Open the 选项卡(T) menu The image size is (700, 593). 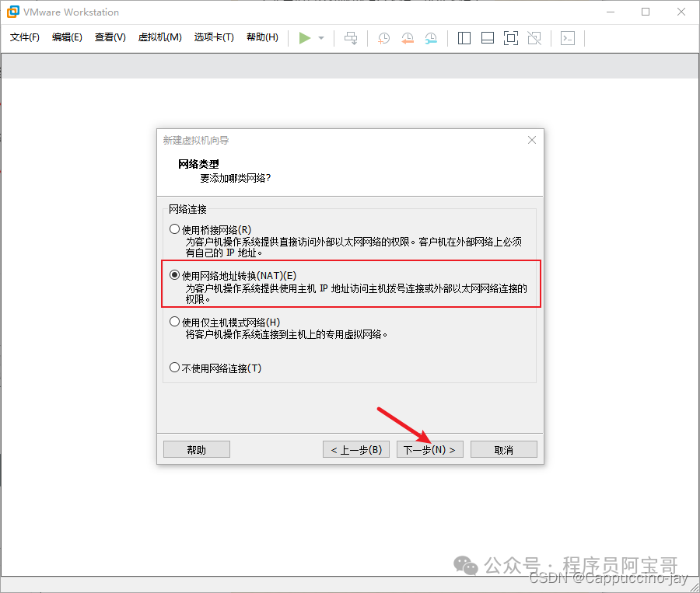click(214, 37)
